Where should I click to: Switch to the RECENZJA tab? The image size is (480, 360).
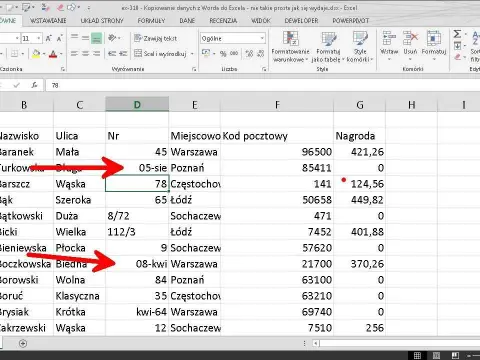(223, 21)
